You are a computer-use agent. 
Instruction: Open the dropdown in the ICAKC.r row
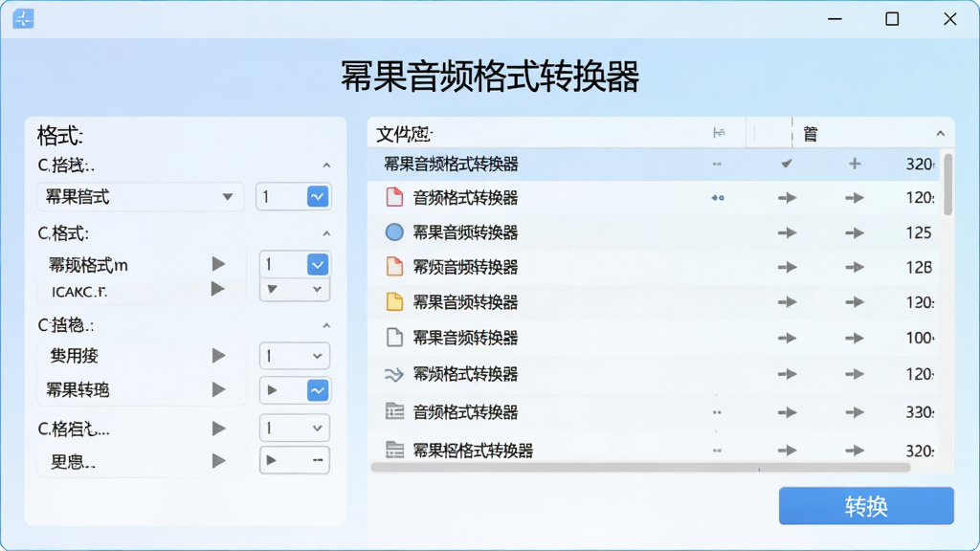295,289
